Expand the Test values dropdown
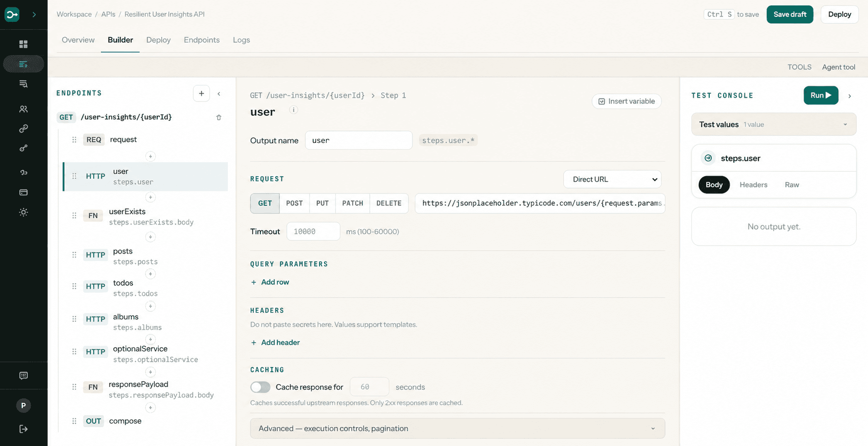Image resolution: width=868 pixels, height=446 pixels. click(x=774, y=125)
